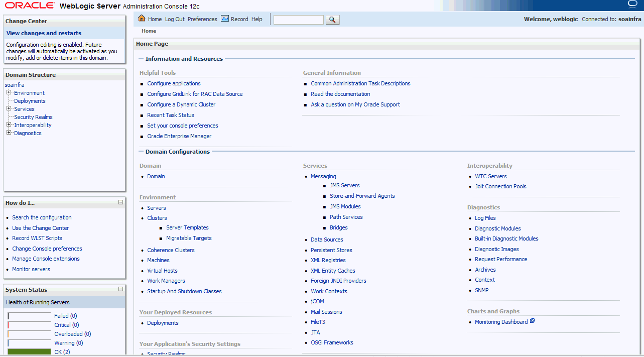Open View changes and restarts
Image resolution: width=644 pixels, height=357 pixels.
click(x=44, y=33)
